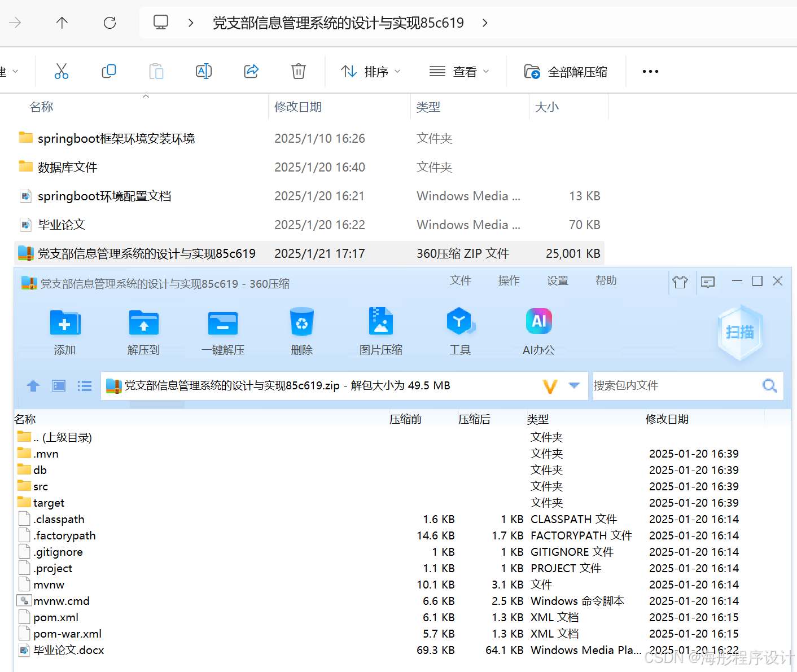The height and width of the screenshot is (672, 797).
Task: Sort by Explorer 修改日期 column next to 名称
Action: pos(298,107)
